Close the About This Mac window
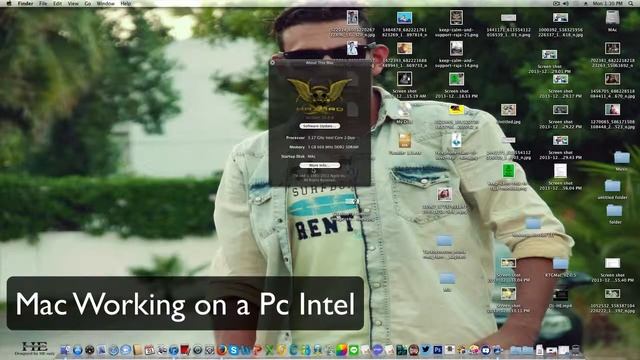The height and width of the screenshot is (360, 640). pyautogui.click(x=272, y=63)
